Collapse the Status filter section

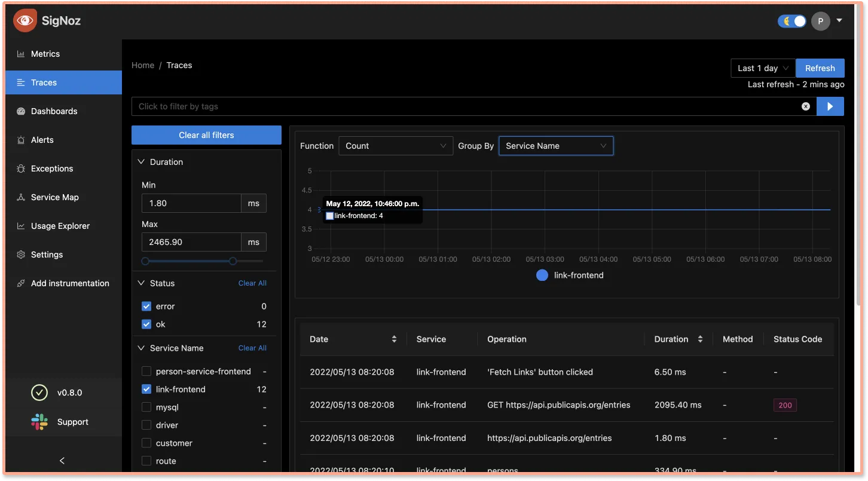coord(142,283)
